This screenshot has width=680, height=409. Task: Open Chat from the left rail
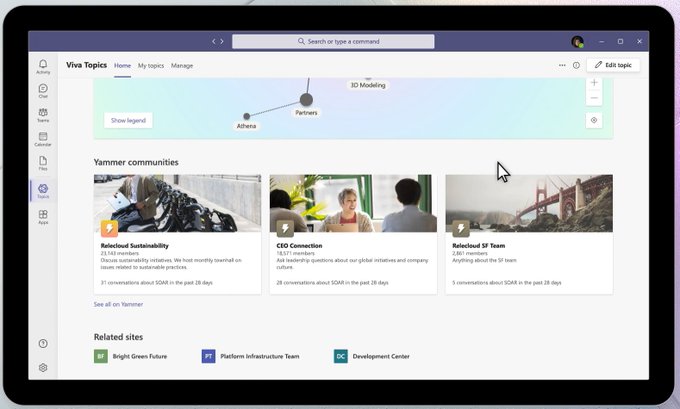pos(43,91)
